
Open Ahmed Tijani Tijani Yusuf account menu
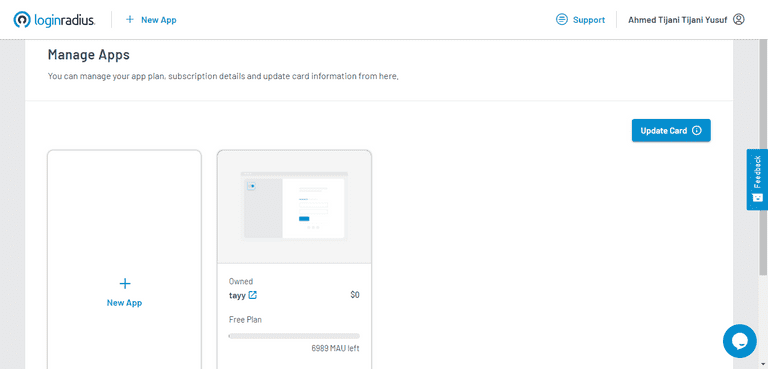[686, 20]
